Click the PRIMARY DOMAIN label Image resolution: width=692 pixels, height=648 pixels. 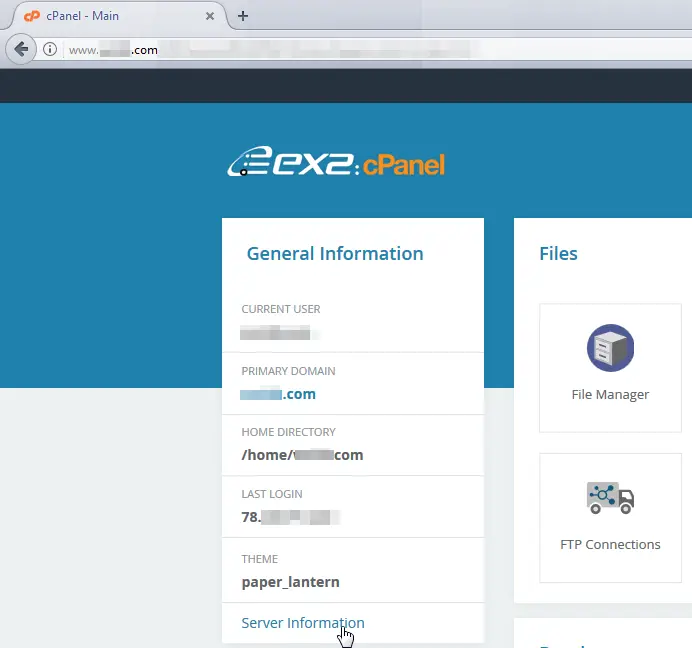(x=288, y=371)
